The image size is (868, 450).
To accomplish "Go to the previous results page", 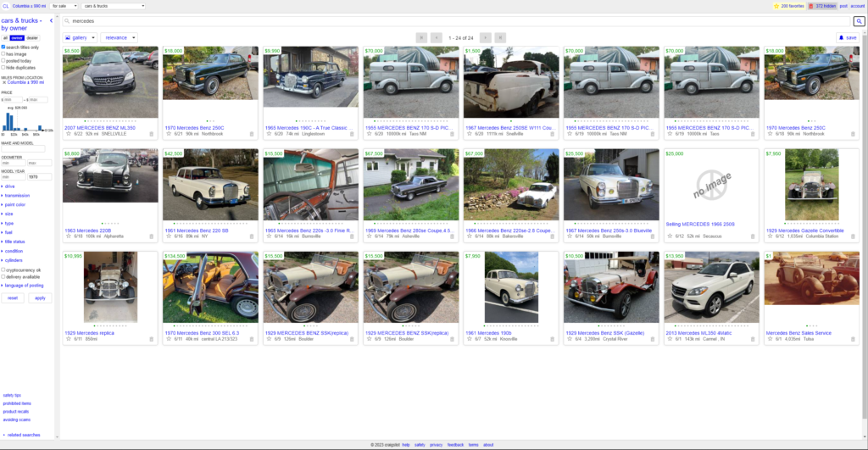I will 437,37.
